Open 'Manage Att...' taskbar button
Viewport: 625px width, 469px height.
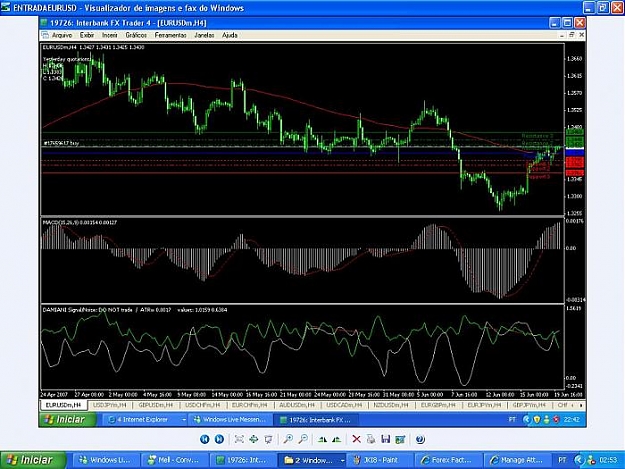pyautogui.click(x=517, y=460)
